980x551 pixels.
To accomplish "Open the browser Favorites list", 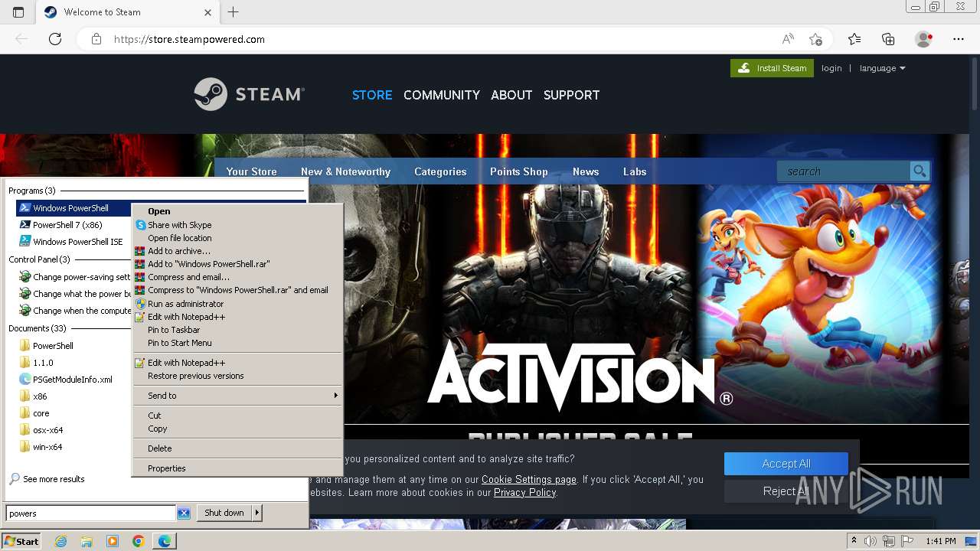I will [x=854, y=39].
